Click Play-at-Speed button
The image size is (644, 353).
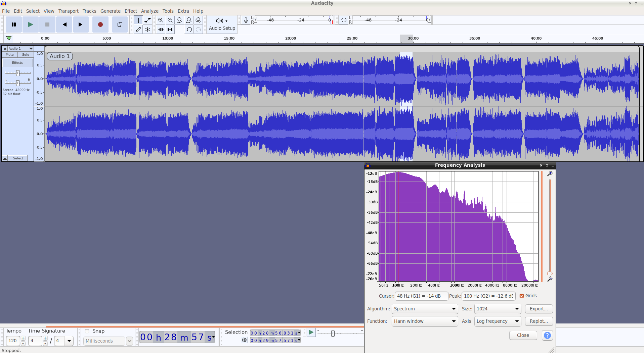pos(311,332)
